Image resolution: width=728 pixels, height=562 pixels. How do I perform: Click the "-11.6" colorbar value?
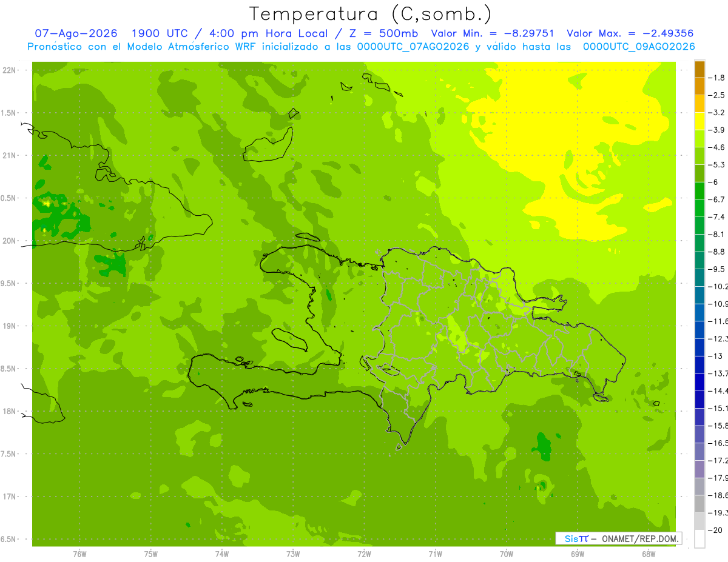tap(718, 321)
